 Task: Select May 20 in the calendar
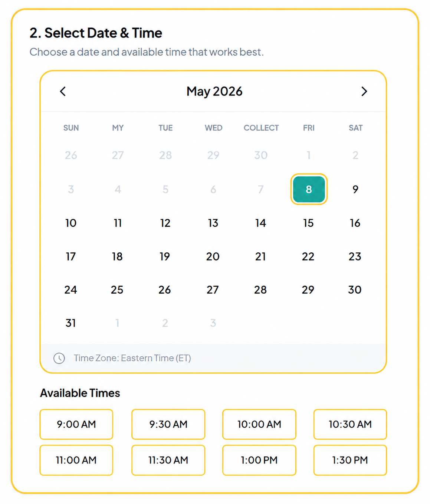coord(213,256)
